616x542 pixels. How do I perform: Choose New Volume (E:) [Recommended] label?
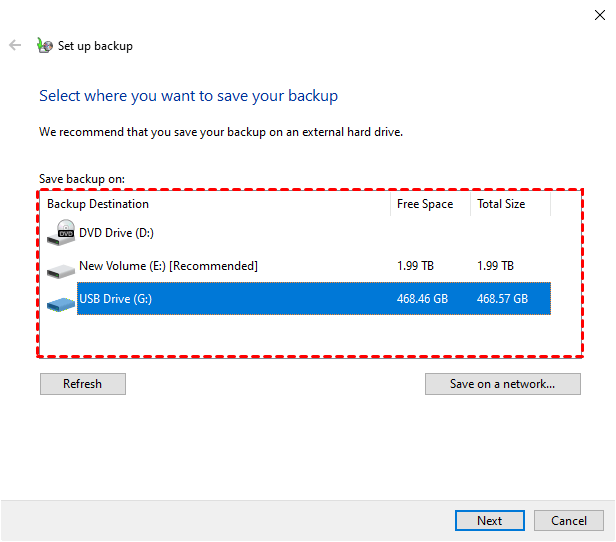point(168,266)
